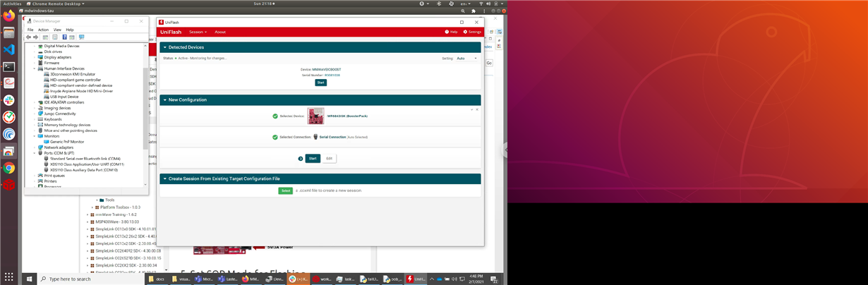Open View menu in Device Manager
Screen dimensions: 868x285
click(x=57, y=30)
